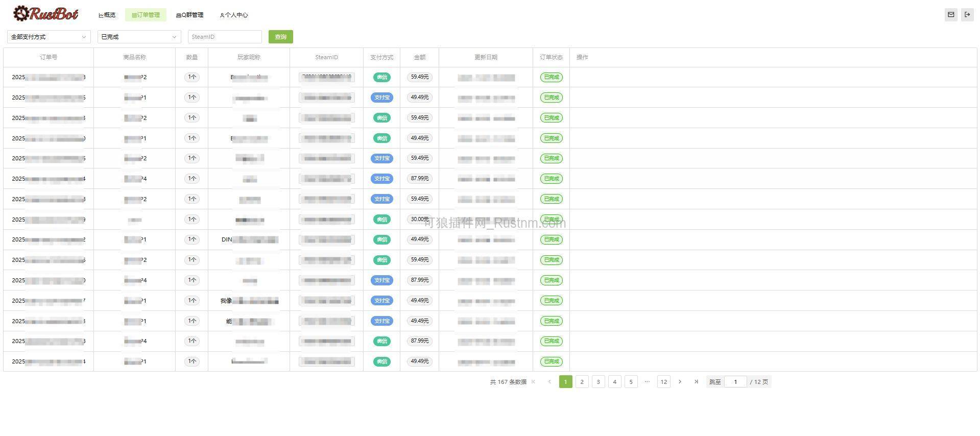980x436 pixels.
Task: Click the 数量 column header
Action: tap(192, 57)
